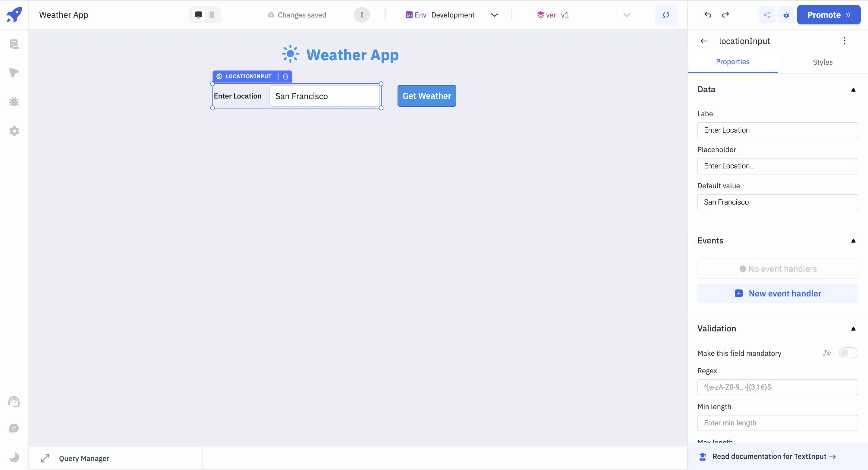Collapse the Data section caret

click(853, 89)
